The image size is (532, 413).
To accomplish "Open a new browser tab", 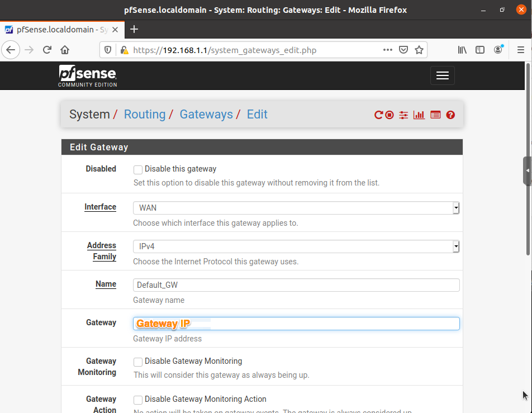I will (134, 30).
